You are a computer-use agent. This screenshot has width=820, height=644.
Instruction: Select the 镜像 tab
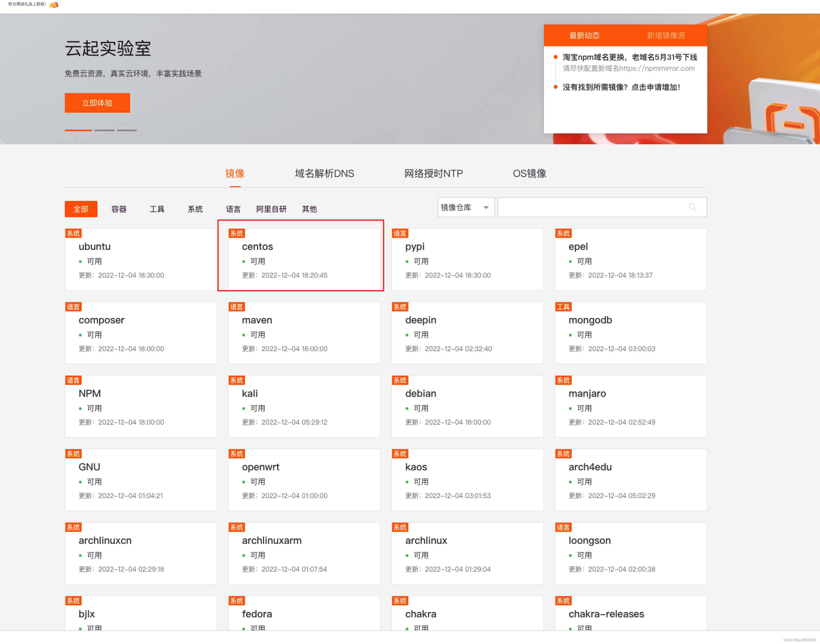[235, 173]
